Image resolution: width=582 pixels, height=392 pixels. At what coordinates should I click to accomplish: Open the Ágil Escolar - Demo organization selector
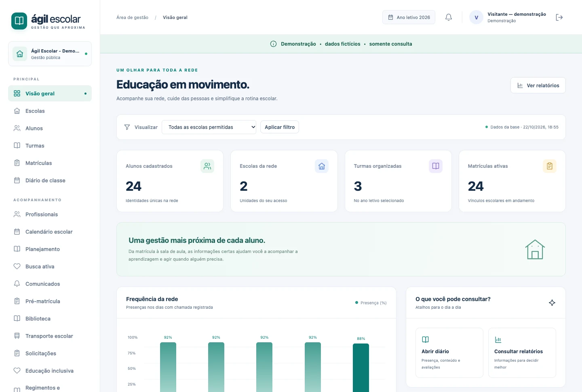(x=50, y=54)
